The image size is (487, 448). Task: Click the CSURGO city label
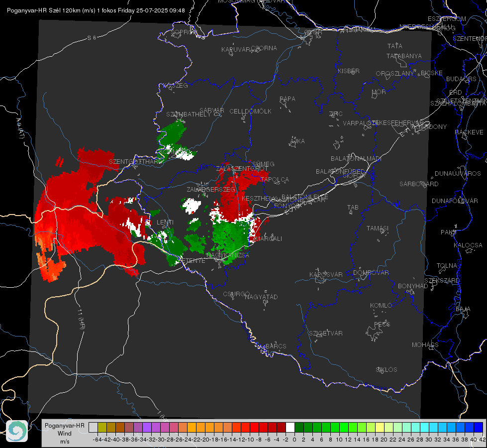[236, 294]
